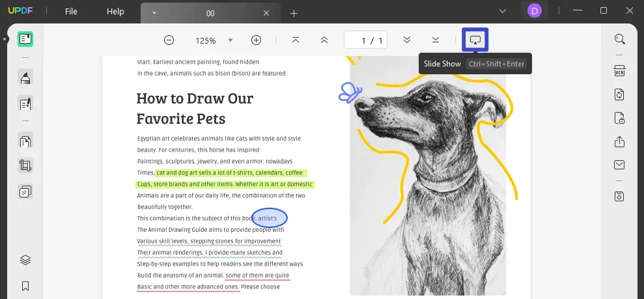Click line beauty. For centuries, this horse
Image resolution: width=644 pixels, height=299 pixels.
198,150
